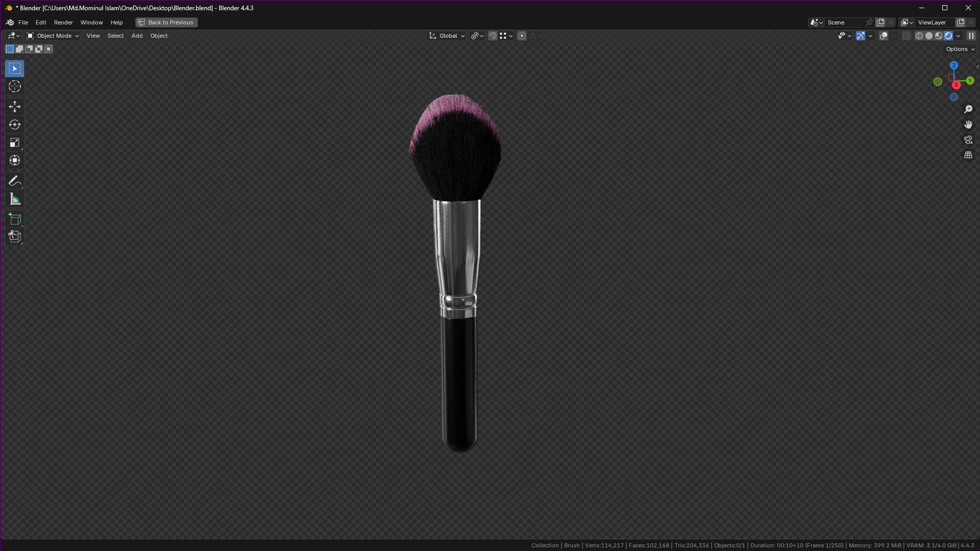
Task: Open the Render menu
Action: pos(63,22)
